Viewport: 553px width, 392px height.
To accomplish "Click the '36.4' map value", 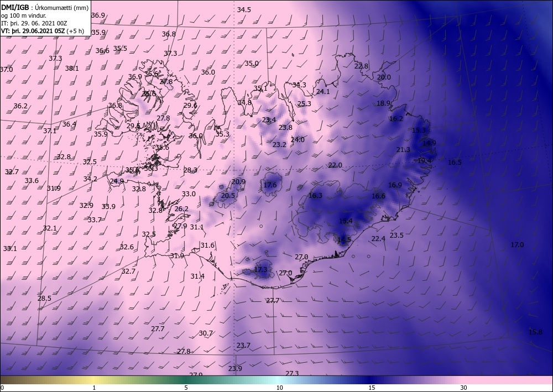I will click(69, 124).
